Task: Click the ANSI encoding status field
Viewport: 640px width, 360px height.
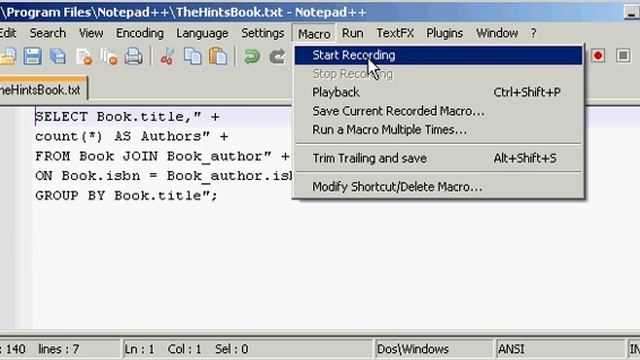Action: pyautogui.click(x=559, y=349)
